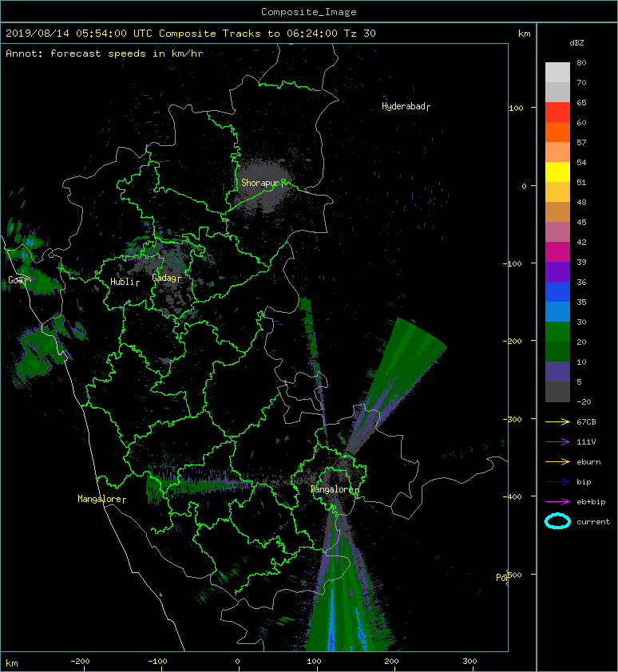Image resolution: width=618 pixels, height=672 pixels.
Task: Click the 2019/08/14 05:54:00 UTC timestamp line
Action: [x=190, y=34]
